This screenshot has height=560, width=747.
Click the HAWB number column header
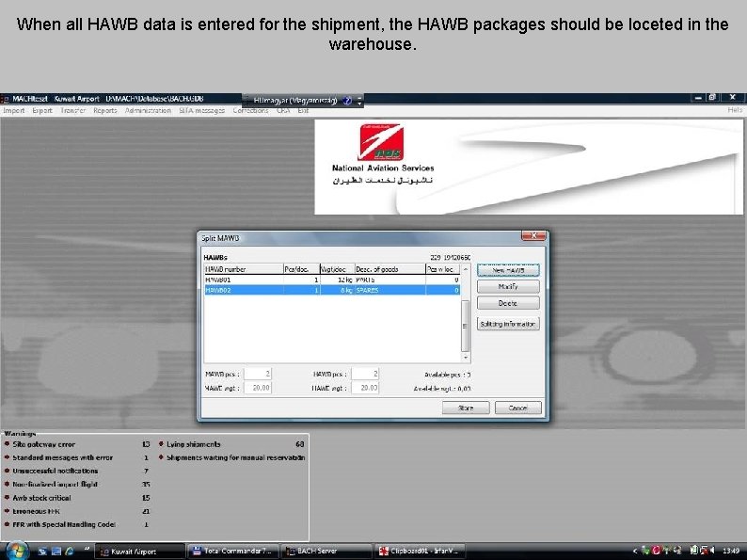point(244,269)
